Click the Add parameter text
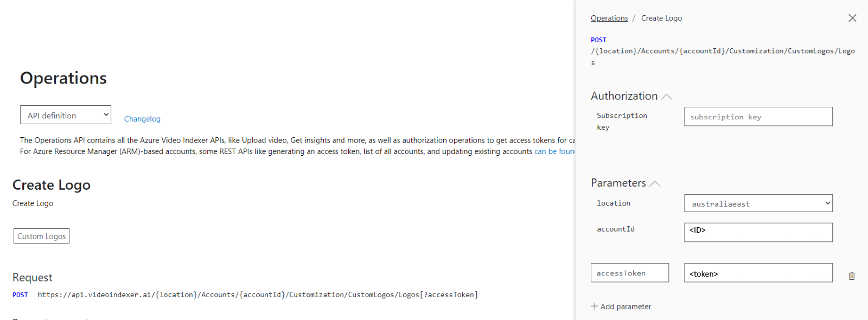Image resolution: width=868 pixels, height=320 pixels. 626,306
